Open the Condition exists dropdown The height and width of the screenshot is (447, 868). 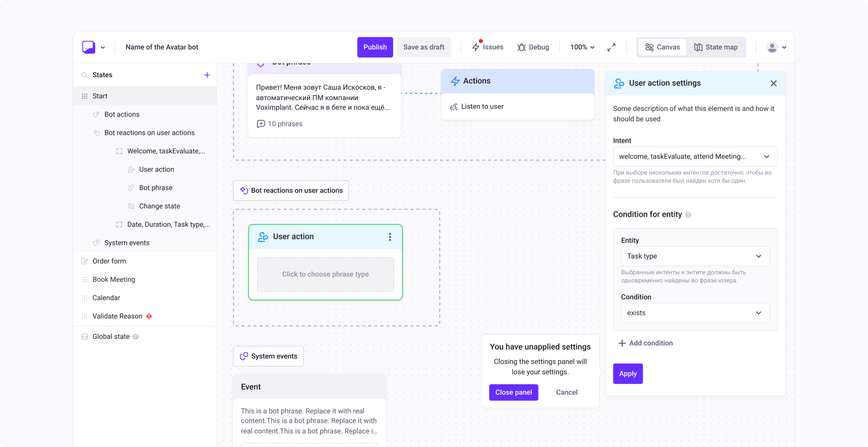pos(695,313)
